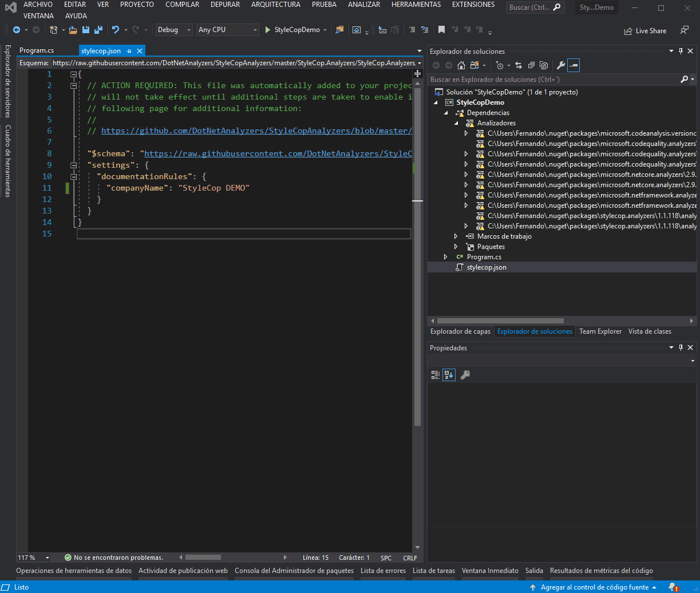
Task: Switch to the Team Explorer tab
Action: coord(600,331)
